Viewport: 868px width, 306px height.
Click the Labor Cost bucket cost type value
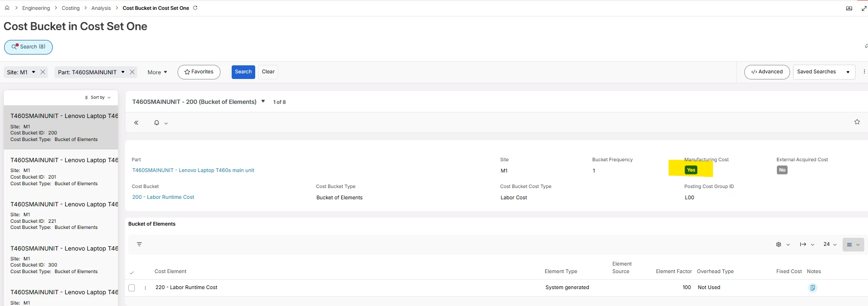point(514,197)
